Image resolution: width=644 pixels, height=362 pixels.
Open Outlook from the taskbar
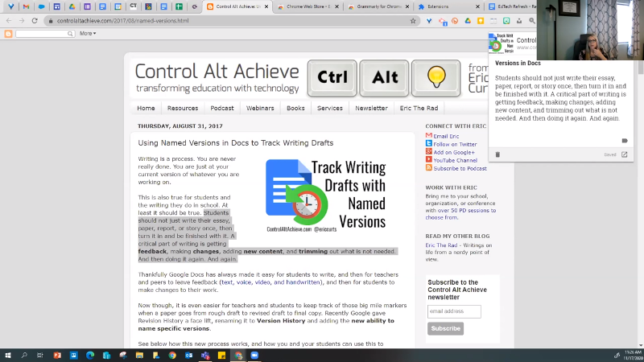[188, 356]
